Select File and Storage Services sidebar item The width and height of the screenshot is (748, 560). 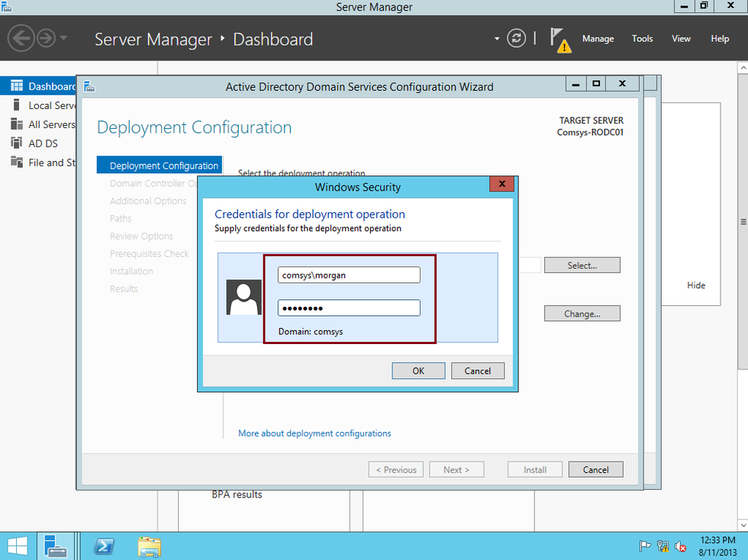click(38, 163)
